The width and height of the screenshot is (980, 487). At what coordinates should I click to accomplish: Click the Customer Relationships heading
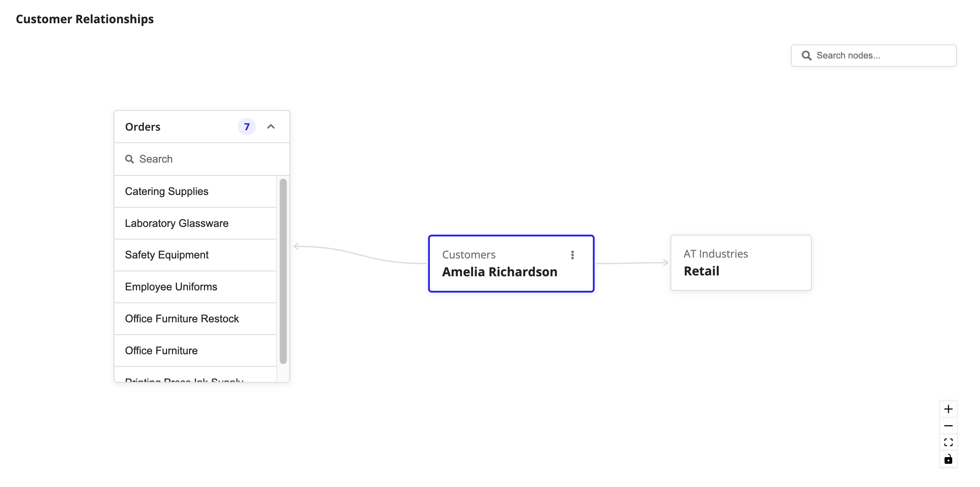click(85, 19)
